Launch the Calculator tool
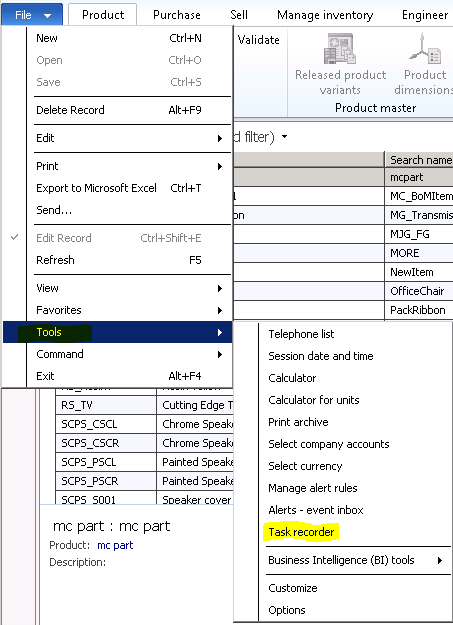 click(292, 378)
